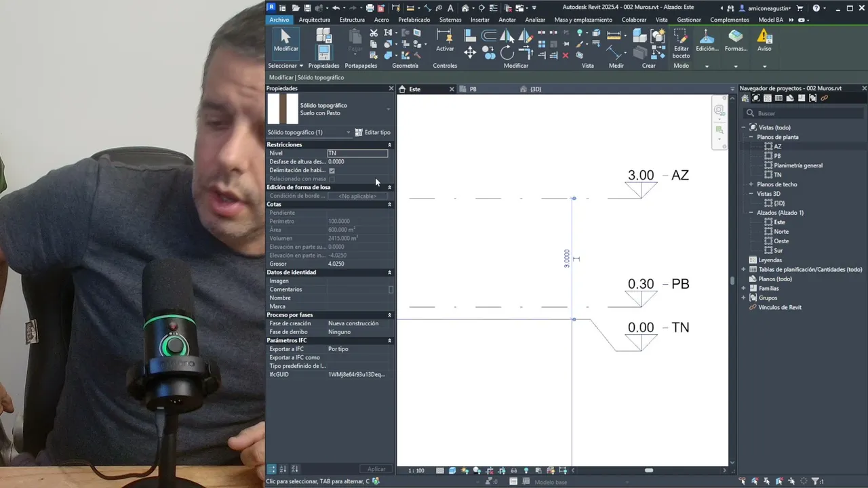
Task: Click the link icon in project browser toolbar
Action: tap(825, 98)
